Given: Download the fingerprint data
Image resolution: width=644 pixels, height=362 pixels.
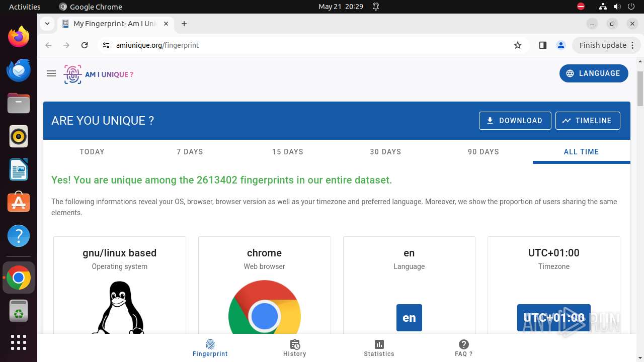Looking at the screenshot, I should coord(515,121).
